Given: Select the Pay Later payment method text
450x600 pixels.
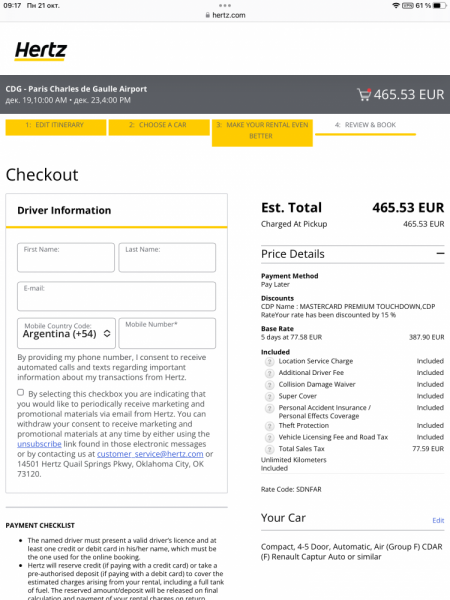Looking at the screenshot, I should pos(275,284).
